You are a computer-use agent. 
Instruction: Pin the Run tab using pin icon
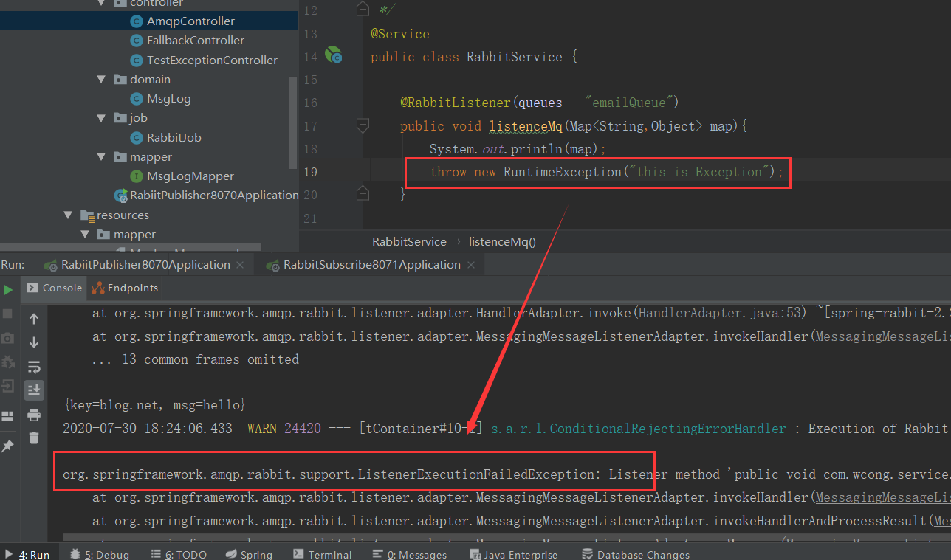[x=7, y=446]
